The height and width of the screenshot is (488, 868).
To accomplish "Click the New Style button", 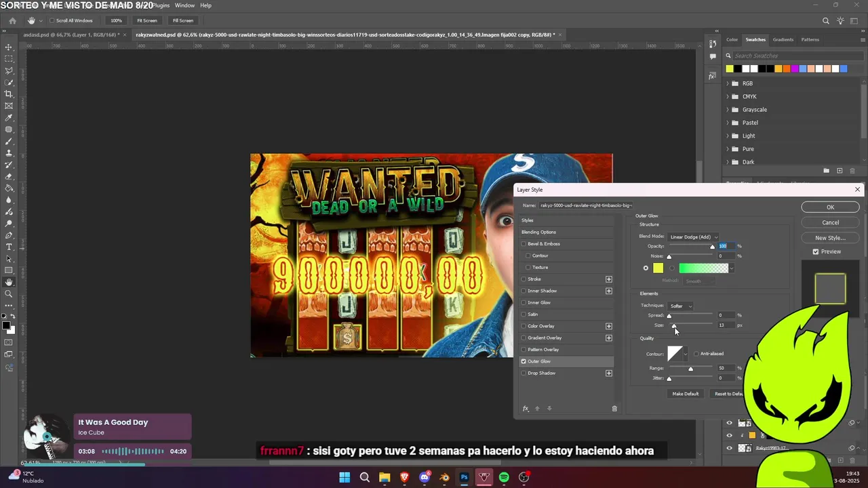I will pos(830,238).
